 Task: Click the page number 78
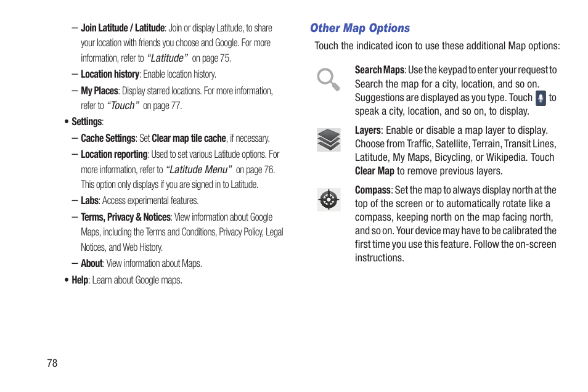(x=52, y=363)
